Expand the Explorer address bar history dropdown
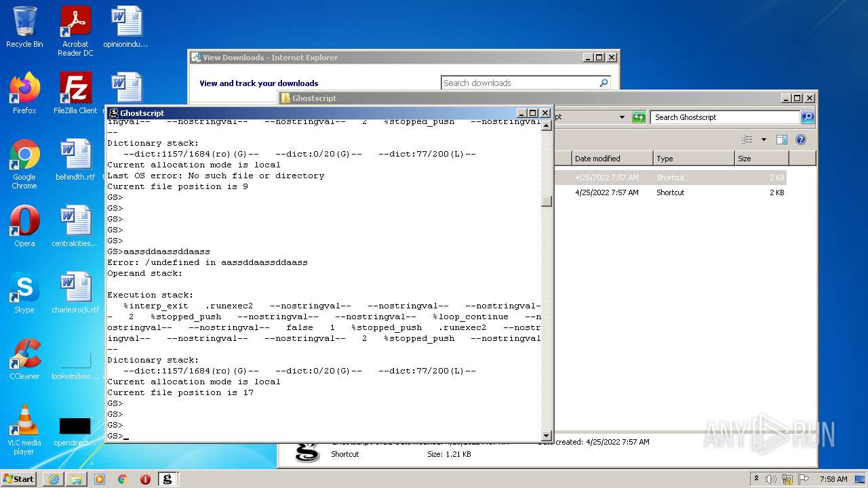The height and width of the screenshot is (488, 868). [622, 117]
